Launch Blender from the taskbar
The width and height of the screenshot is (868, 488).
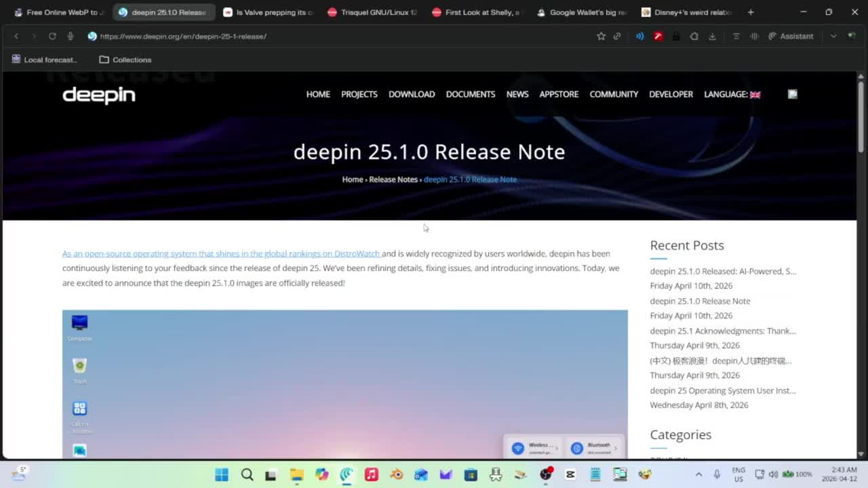(395, 474)
